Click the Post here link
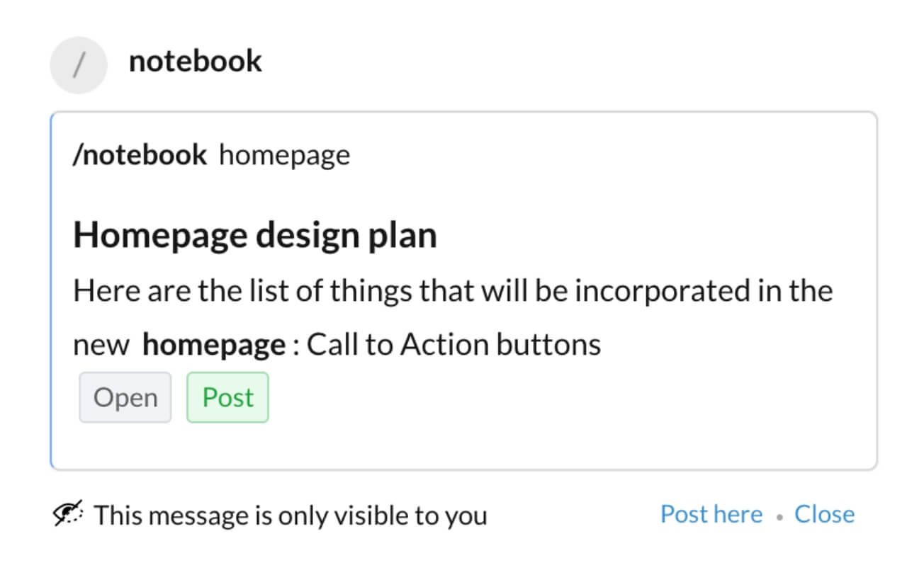The image size is (924, 575). 711,514
